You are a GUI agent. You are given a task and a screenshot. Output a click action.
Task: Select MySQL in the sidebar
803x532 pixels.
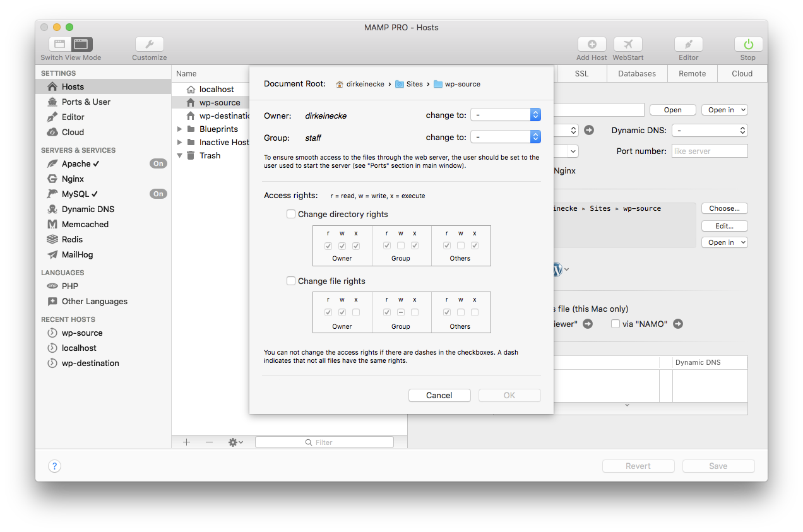tap(104, 194)
